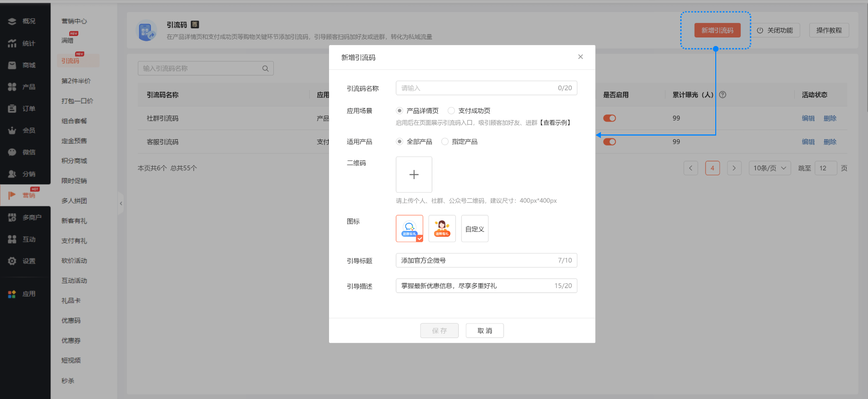Viewport: 868px width, 399px height.
Task: Collapse the secondary menu with side handle
Action: [121, 204]
